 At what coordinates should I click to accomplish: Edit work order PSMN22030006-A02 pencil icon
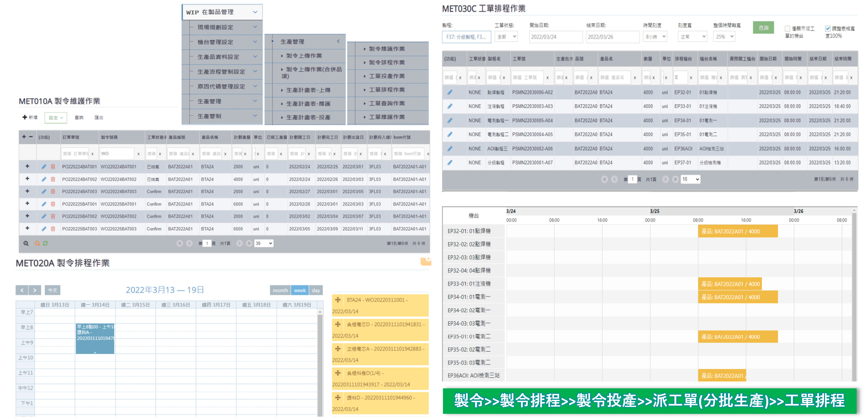tap(450, 92)
